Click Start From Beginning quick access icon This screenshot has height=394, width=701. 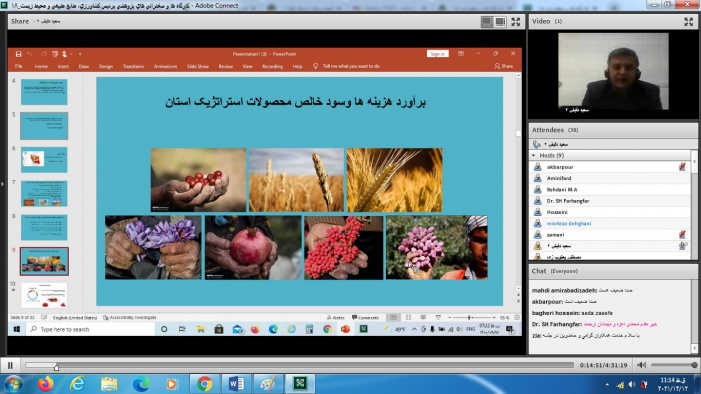tap(55, 54)
